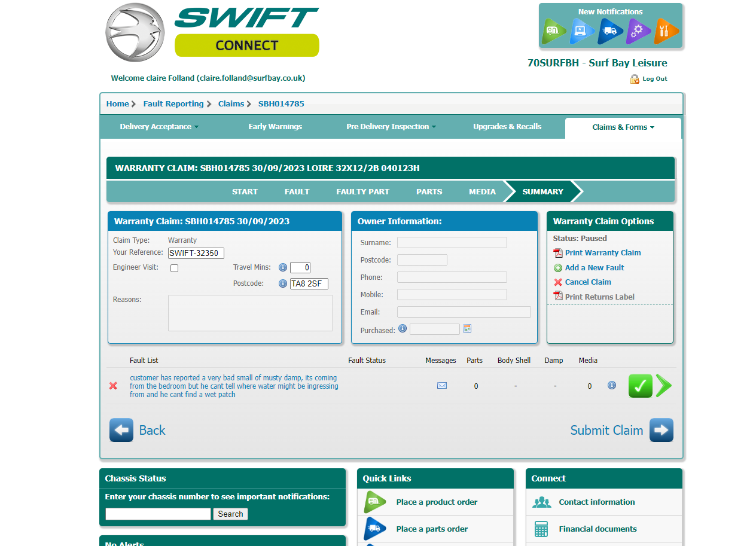Go to the FAULT step
This screenshot has width=756, height=546.
tap(297, 192)
